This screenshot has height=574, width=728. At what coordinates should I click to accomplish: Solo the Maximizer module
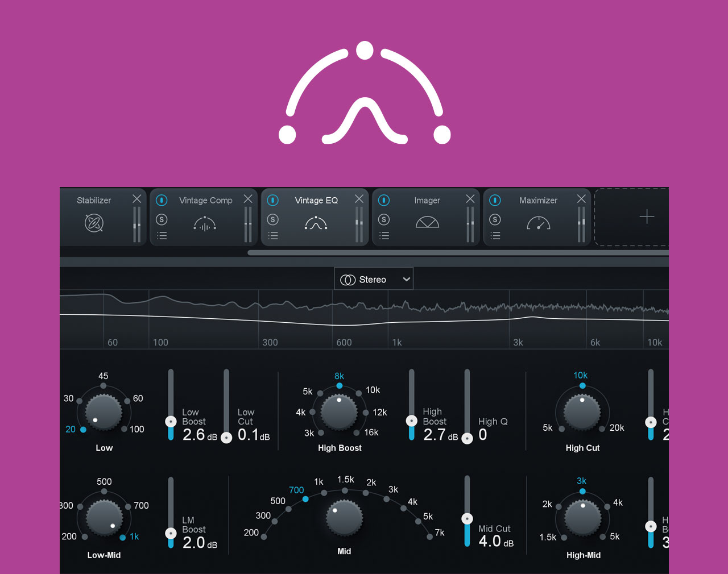click(x=495, y=219)
